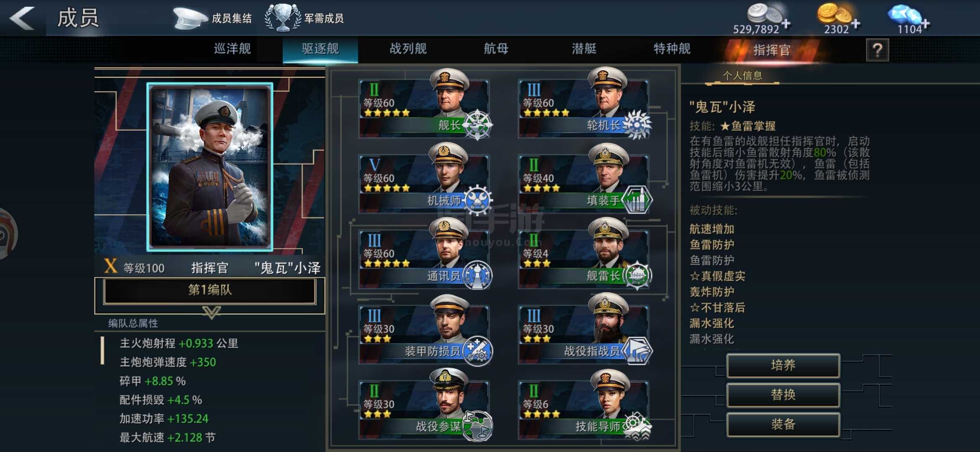Expand formation list with chevron arrow
Viewport: 980px width, 452px height.
(x=211, y=312)
